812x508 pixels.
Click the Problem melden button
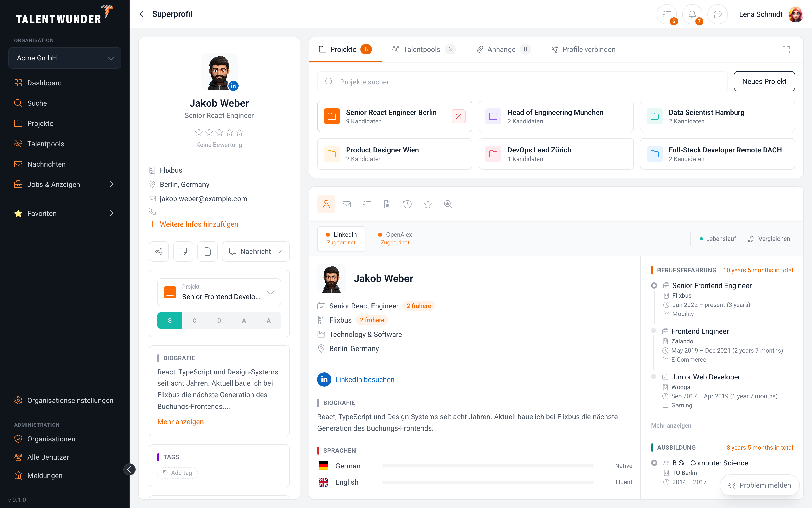click(x=760, y=485)
